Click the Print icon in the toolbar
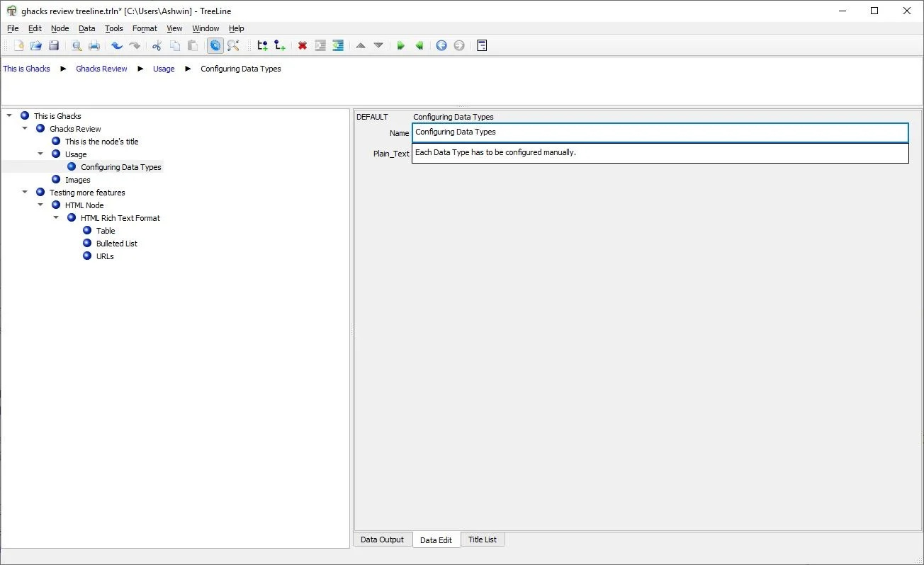 tap(94, 45)
